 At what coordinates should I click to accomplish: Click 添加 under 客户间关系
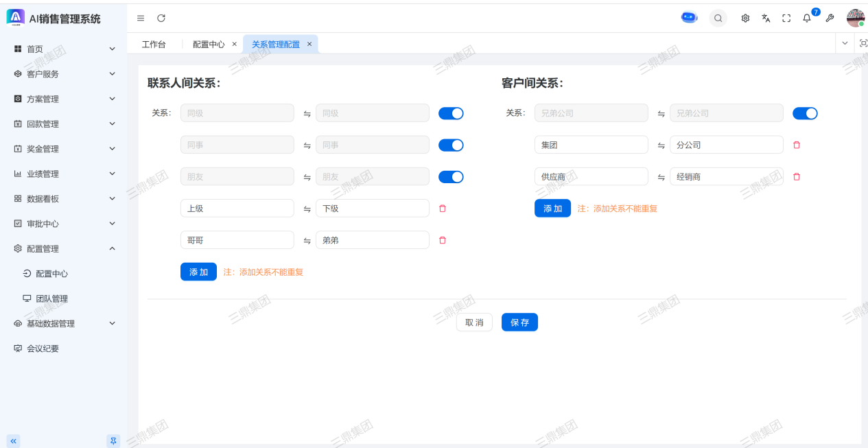[552, 209]
